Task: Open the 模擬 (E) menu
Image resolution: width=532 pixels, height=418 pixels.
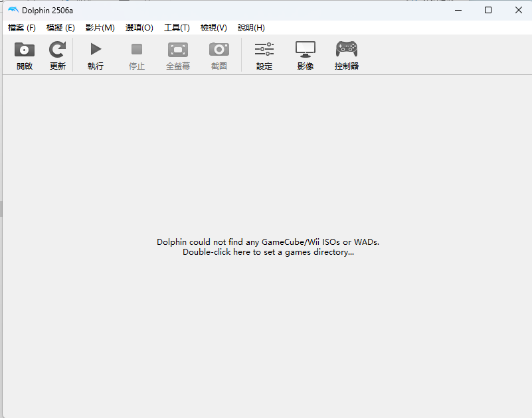Action: [60, 28]
